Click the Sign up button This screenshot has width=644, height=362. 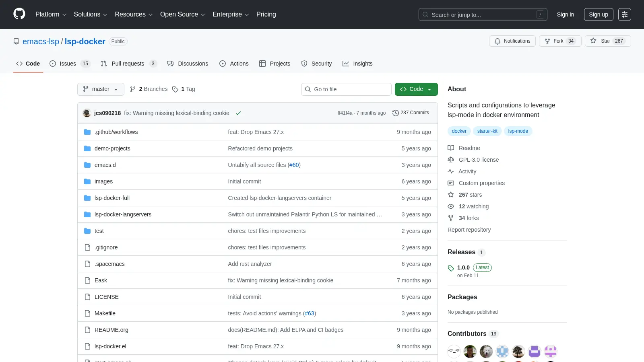pyautogui.click(x=599, y=14)
